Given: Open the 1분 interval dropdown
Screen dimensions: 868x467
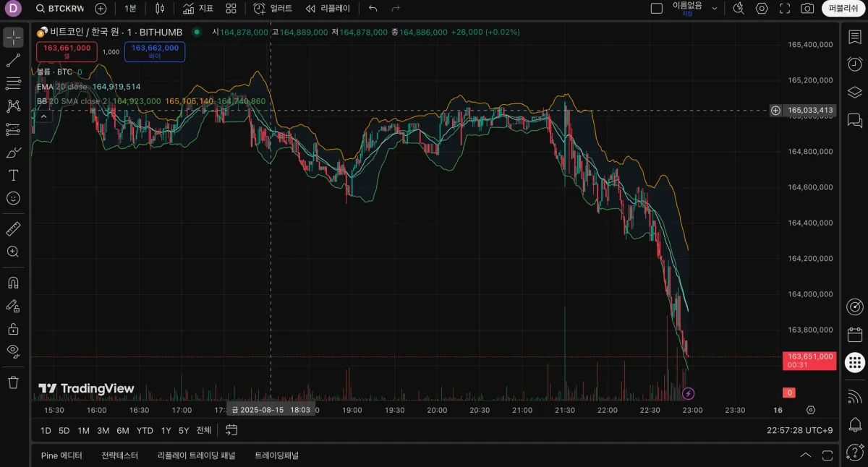Looking at the screenshot, I should click(x=130, y=9).
